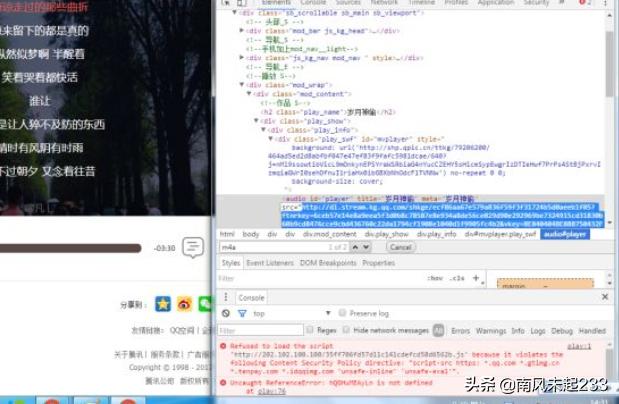Enable the Regex checkbox
The width and height of the screenshot is (619, 404).
(308, 330)
